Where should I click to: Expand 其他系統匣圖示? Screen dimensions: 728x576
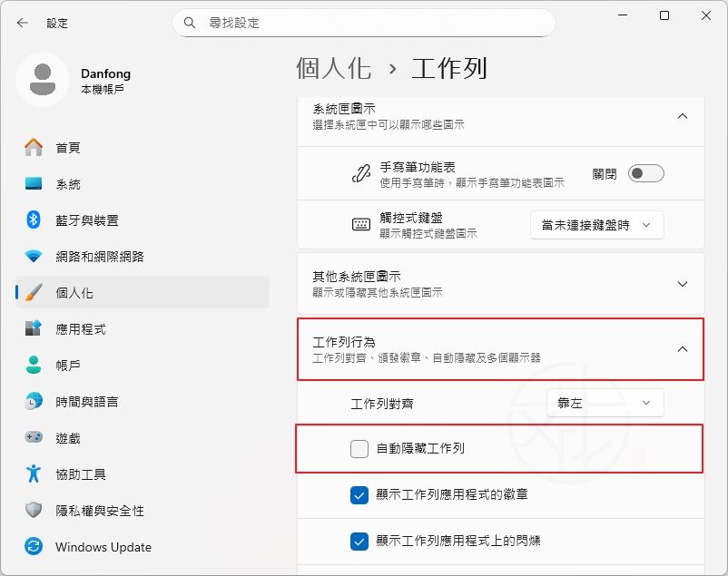682,284
